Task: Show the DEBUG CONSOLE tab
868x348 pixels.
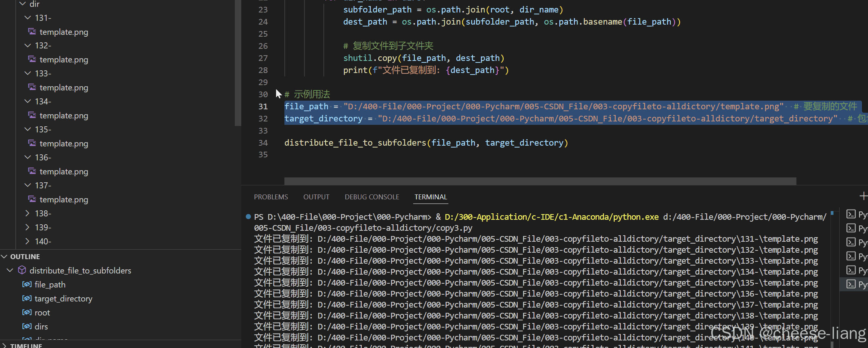Action: pyautogui.click(x=372, y=197)
